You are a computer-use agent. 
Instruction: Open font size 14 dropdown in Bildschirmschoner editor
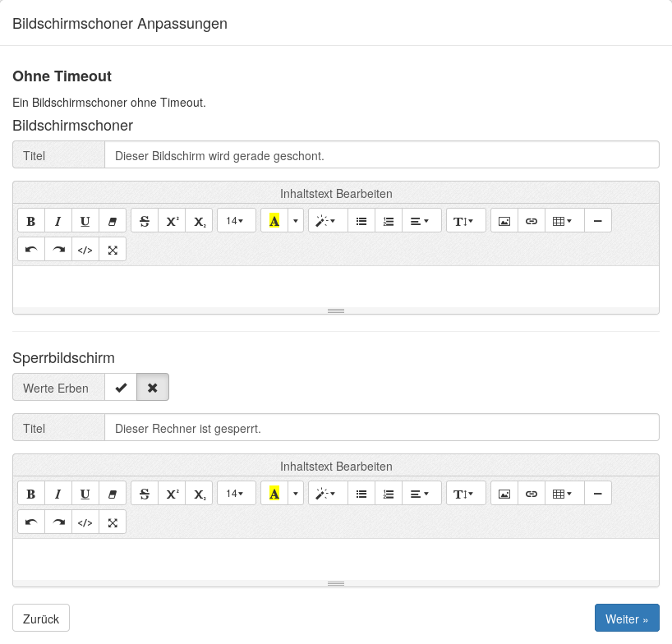coord(236,221)
